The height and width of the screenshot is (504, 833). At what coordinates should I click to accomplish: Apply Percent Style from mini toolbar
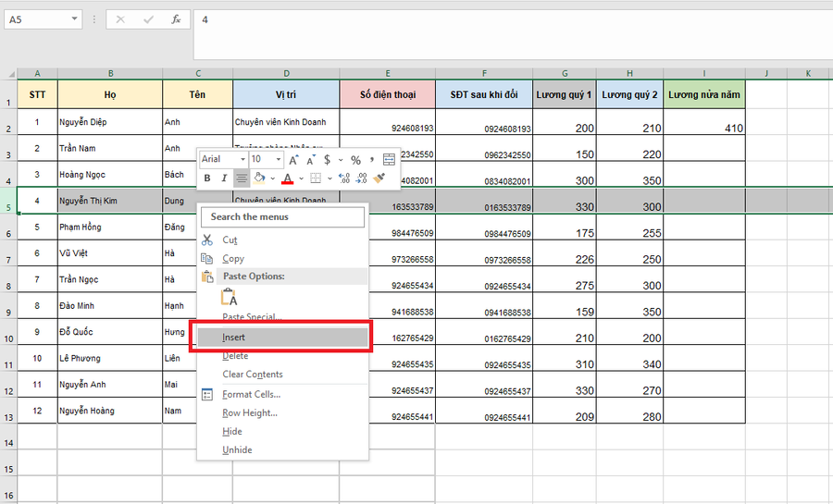coord(356,160)
